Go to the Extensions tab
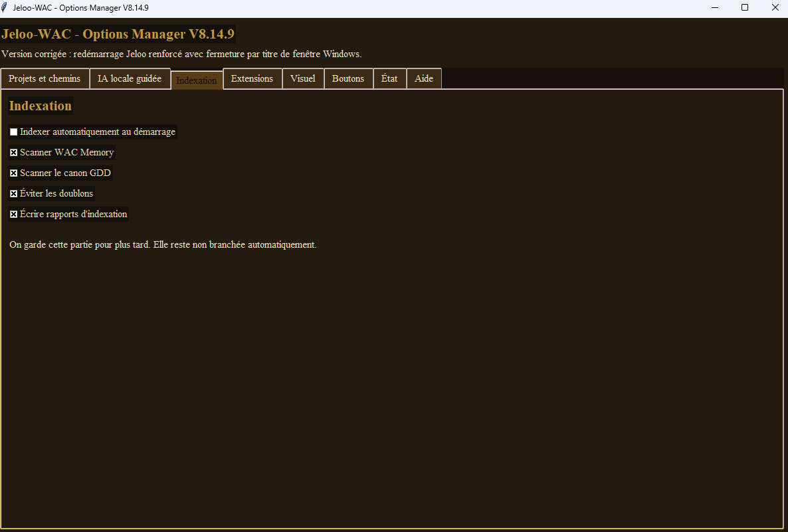788x532 pixels. [x=252, y=79]
